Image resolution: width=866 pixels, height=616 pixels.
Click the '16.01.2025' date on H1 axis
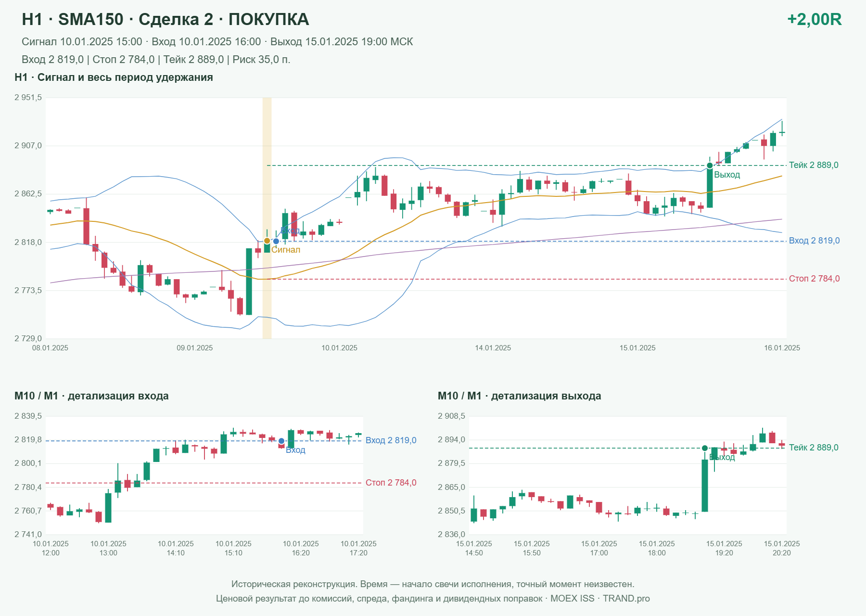coord(782,348)
